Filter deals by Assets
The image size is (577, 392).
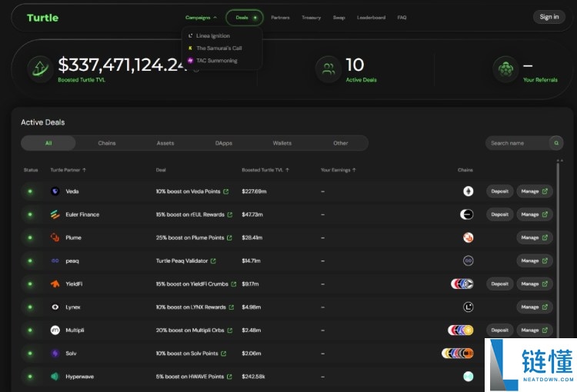(165, 143)
